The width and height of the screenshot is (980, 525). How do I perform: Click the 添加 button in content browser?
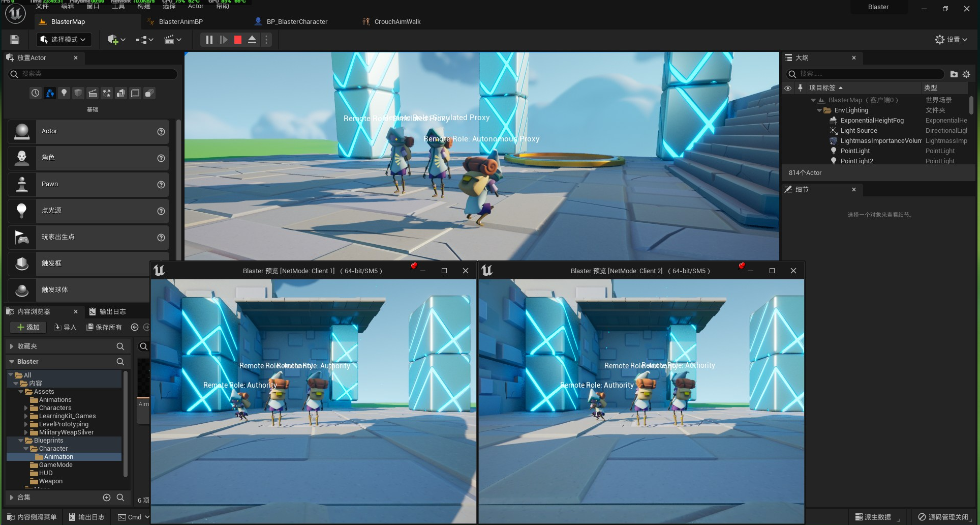pos(28,328)
